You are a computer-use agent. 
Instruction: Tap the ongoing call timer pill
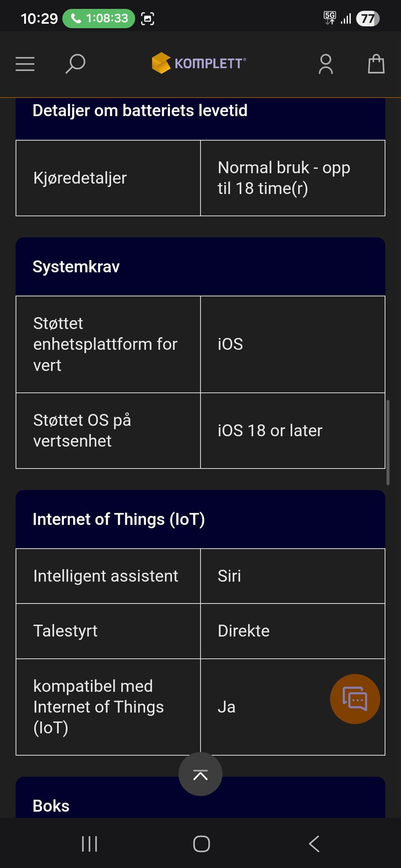click(x=99, y=18)
